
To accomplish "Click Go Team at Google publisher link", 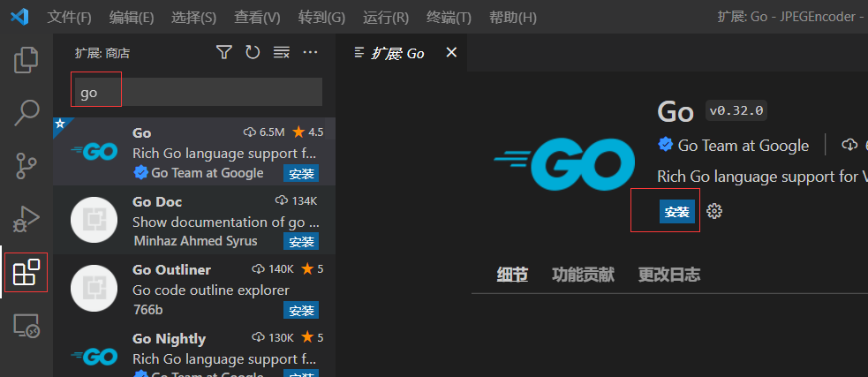I will pyautogui.click(x=743, y=146).
